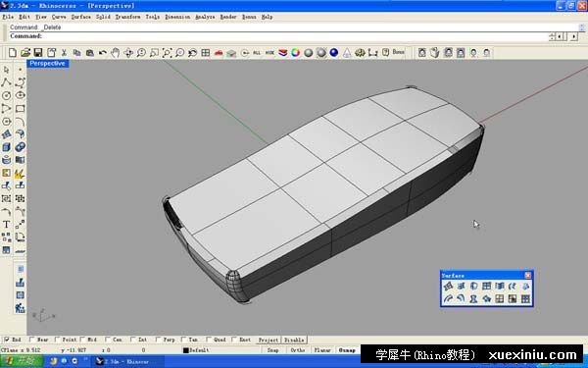Open the color wheel icon in toolbar
588x368 pixels.
click(x=296, y=53)
